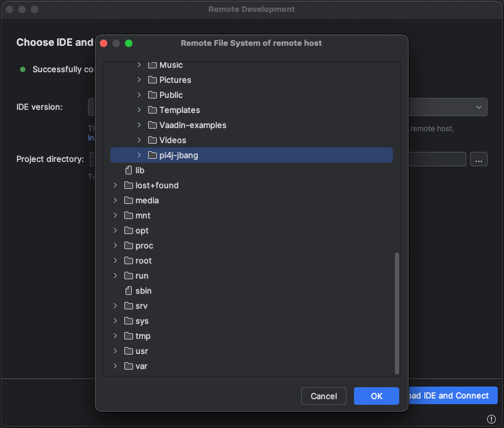Select the tmp folder entry
Image resolution: width=504 pixels, height=428 pixels.
pos(142,336)
